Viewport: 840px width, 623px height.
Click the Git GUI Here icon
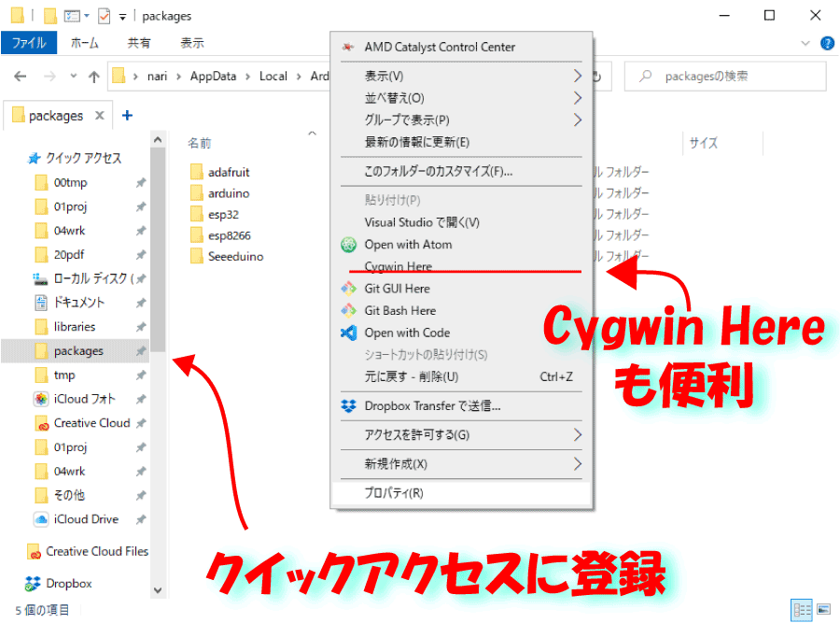click(x=348, y=289)
